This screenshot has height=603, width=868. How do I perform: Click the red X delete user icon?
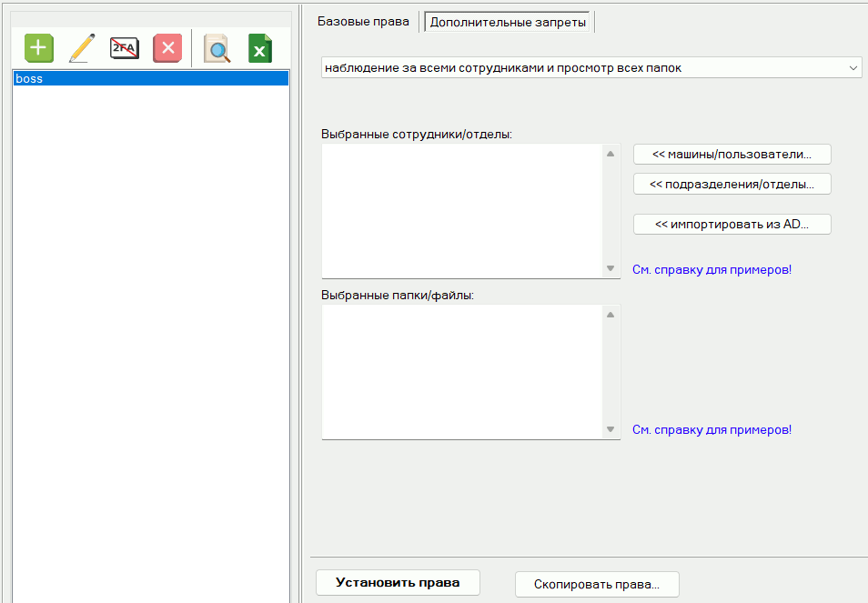click(x=167, y=47)
